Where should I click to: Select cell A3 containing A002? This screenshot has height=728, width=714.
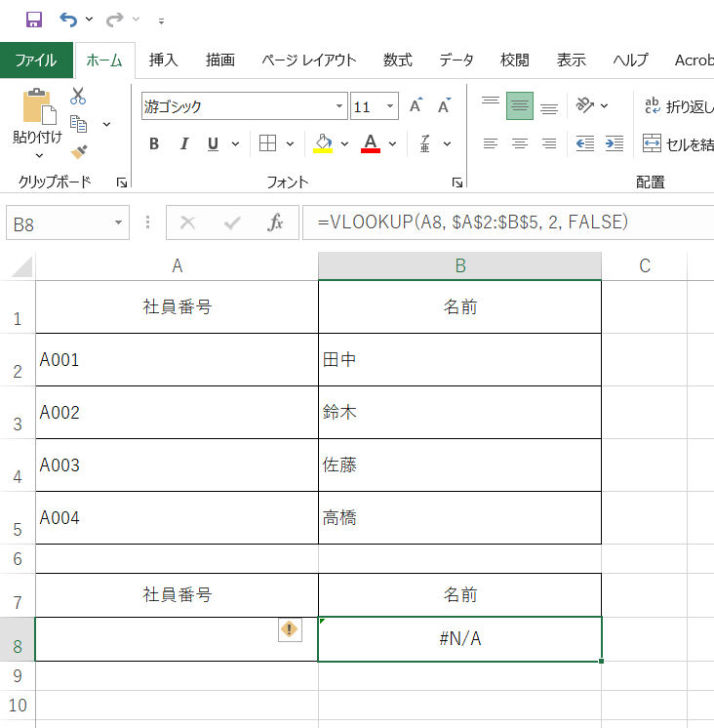tap(177, 413)
